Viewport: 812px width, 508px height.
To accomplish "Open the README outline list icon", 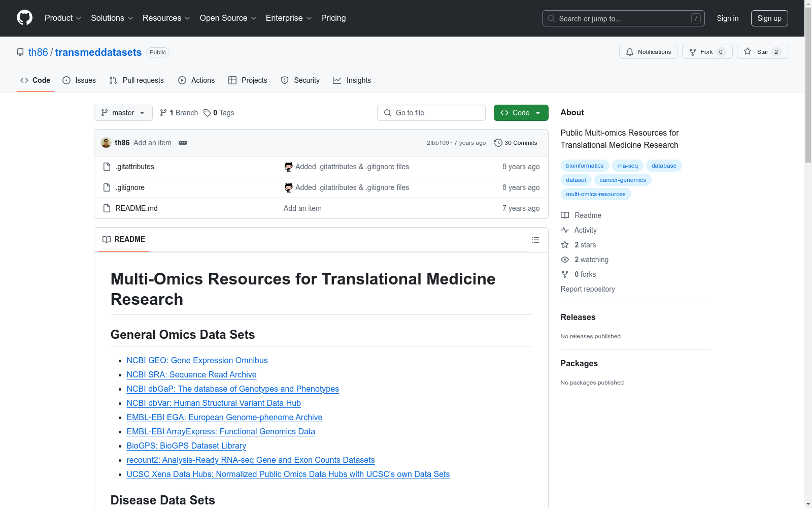I will click(x=535, y=240).
